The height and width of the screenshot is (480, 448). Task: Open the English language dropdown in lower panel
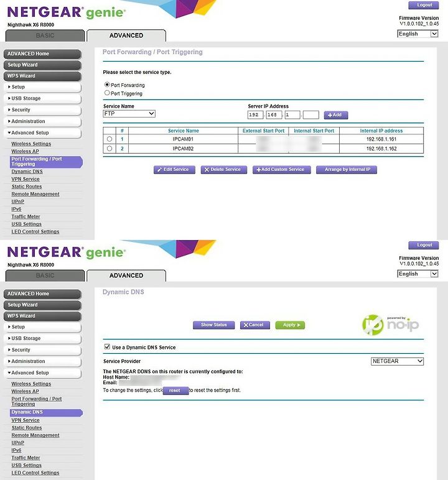418,274
